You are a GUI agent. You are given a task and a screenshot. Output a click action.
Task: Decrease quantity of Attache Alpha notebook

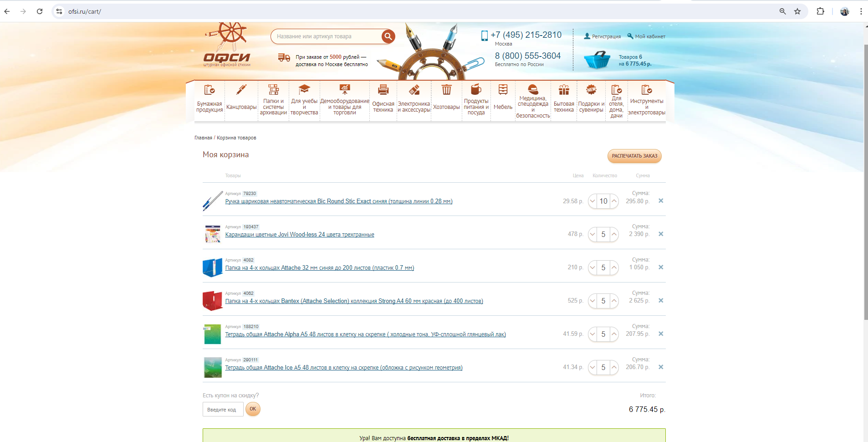point(592,334)
